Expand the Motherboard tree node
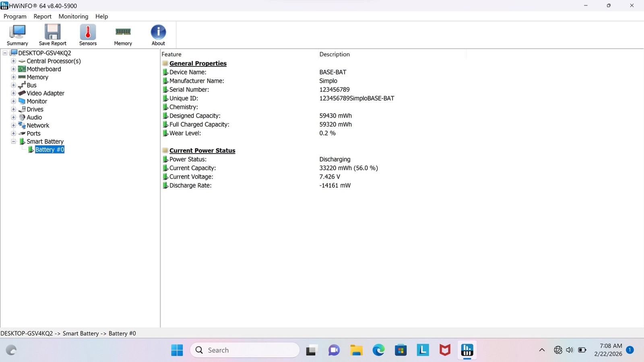The height and width of the screenshot is (362, 644). click(13, 69)
